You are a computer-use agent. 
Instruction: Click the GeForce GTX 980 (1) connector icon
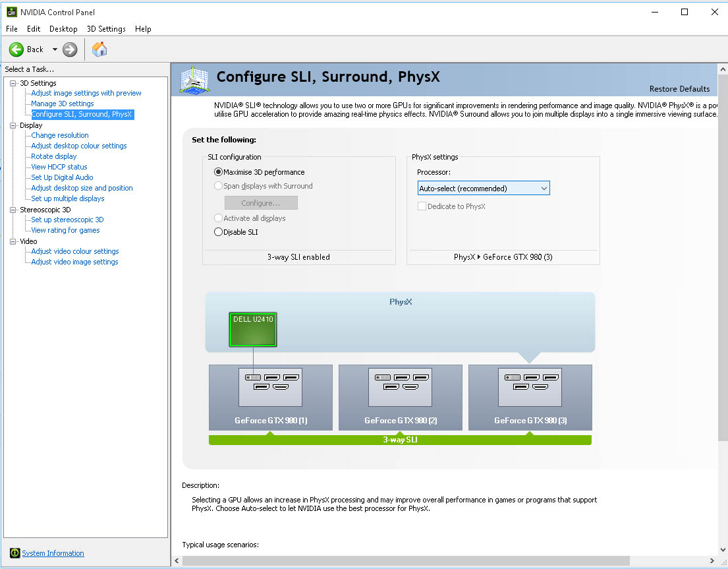(x=271, y=388)
